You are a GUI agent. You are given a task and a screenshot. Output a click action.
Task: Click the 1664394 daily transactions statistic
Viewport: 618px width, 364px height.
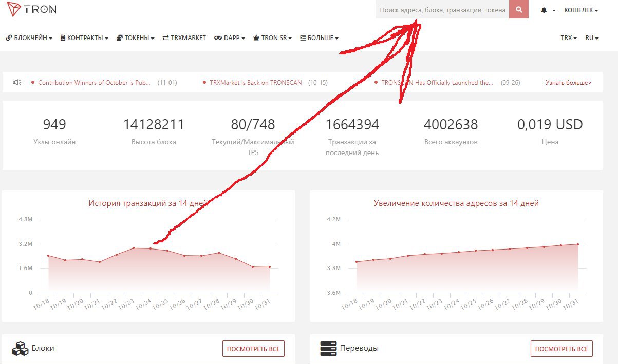[x=352, y=136]
